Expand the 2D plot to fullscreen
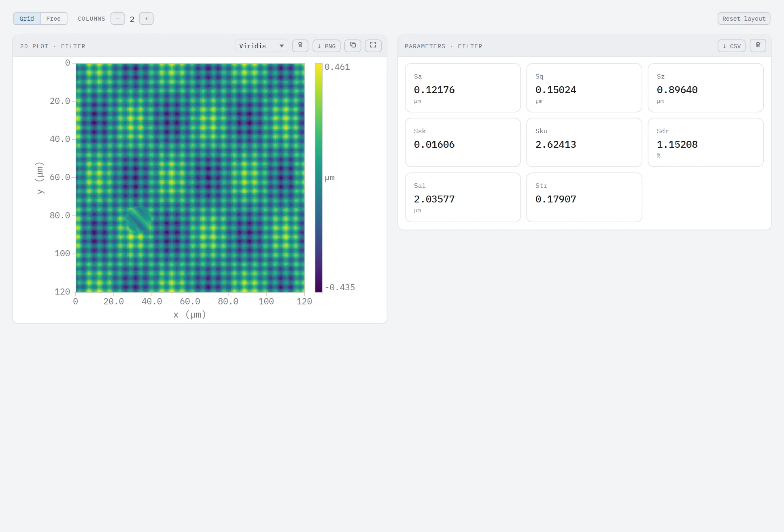Image resolution: width=784 pixels, height=532 pixels. [x=373, y=46]
